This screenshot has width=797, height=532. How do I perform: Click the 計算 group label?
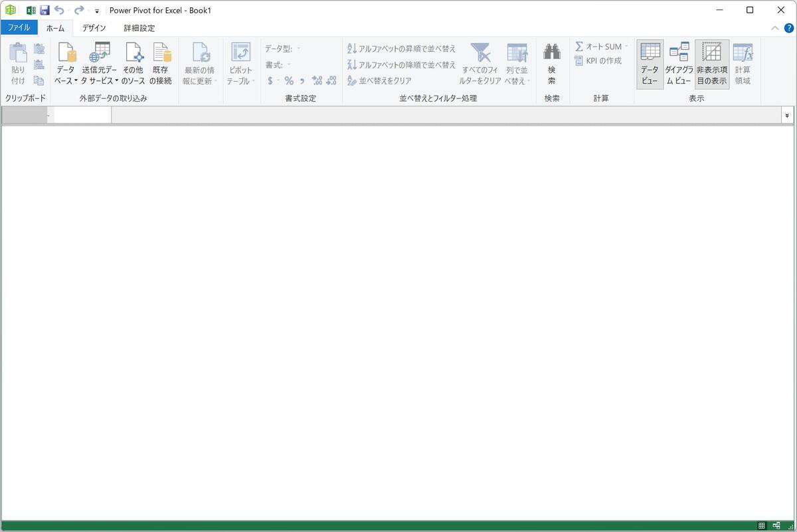tap(601, 98)
